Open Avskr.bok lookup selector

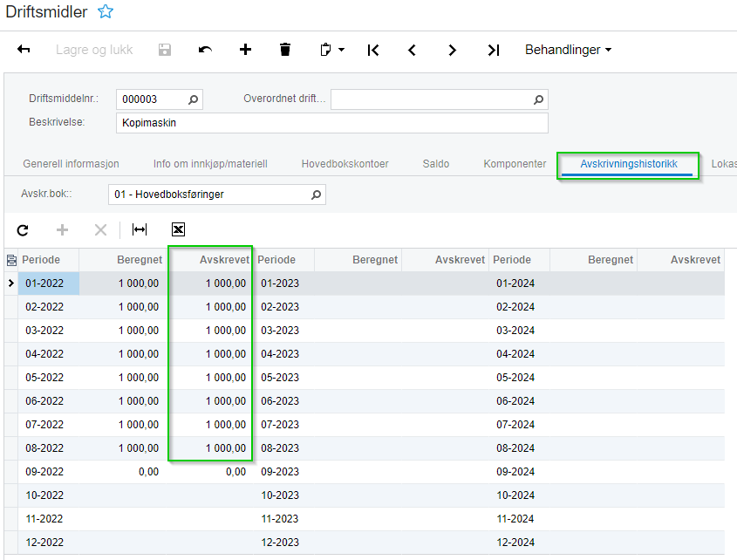point(316,195)
